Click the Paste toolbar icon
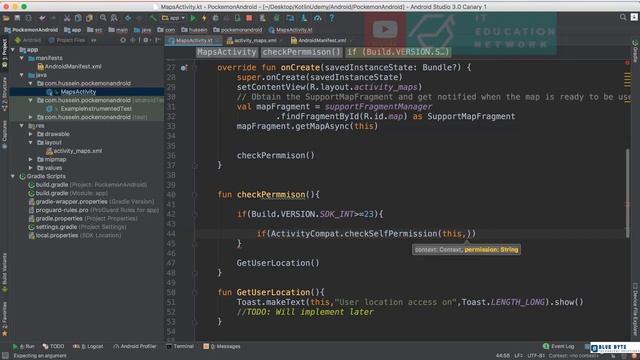The image size is (640, 360). 89,18
